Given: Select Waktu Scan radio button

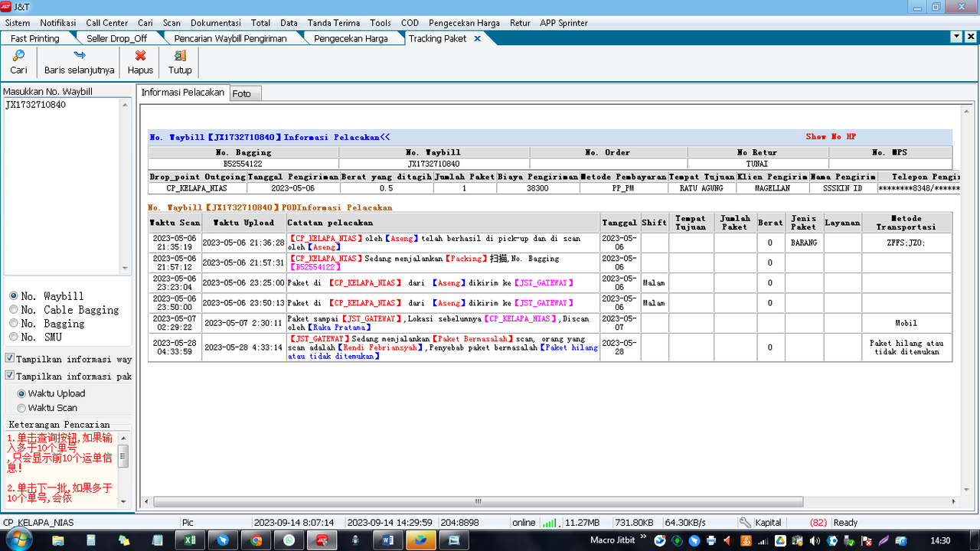Looking at the screenshot, I should pos(21,408).
